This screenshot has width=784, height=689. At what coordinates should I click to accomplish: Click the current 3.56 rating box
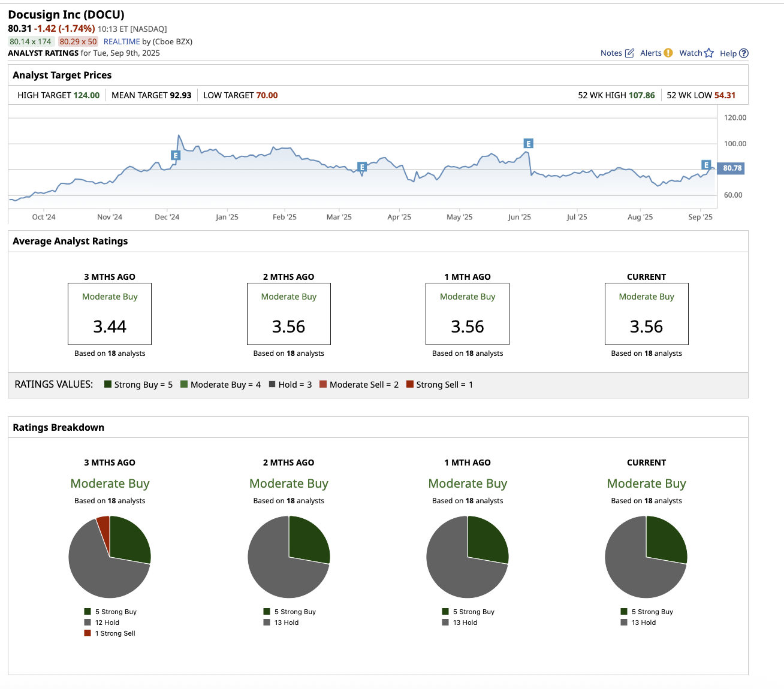coord(647,314)
